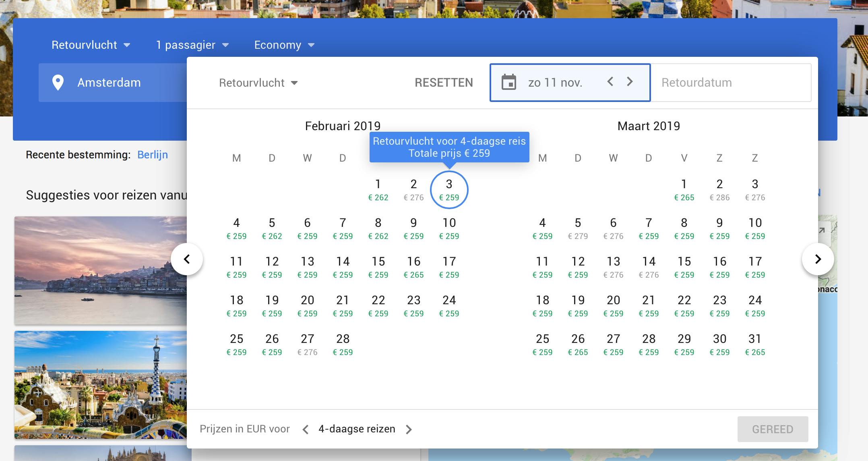
Task: Click the calendar icon in departure date field
Action: 509,83
